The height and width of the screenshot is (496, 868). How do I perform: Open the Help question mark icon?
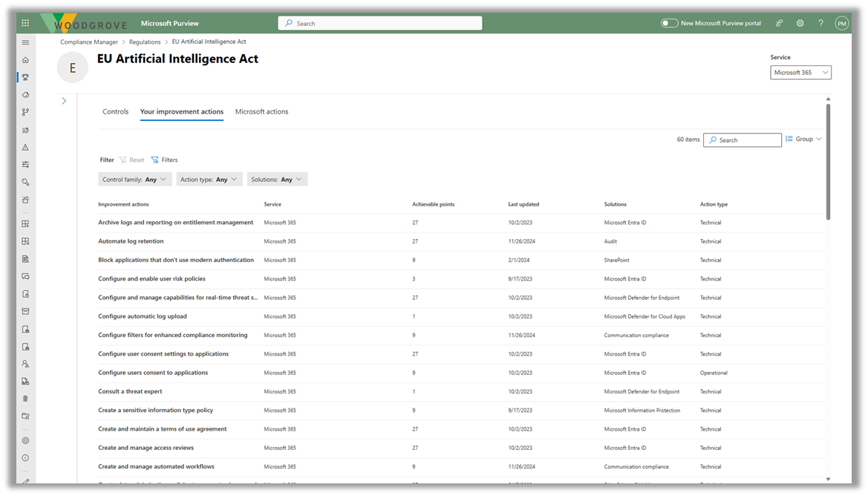coord(821,23)
